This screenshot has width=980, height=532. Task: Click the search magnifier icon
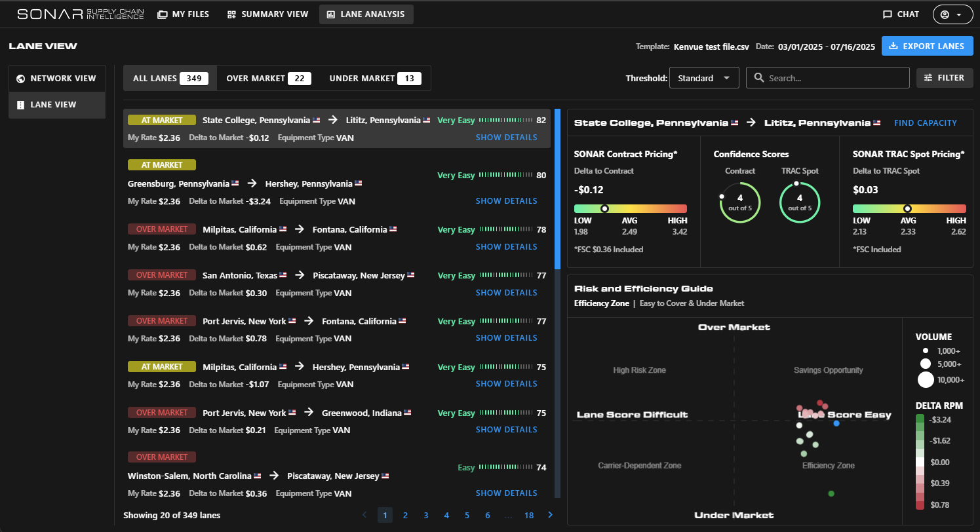[x=759, y=78]
